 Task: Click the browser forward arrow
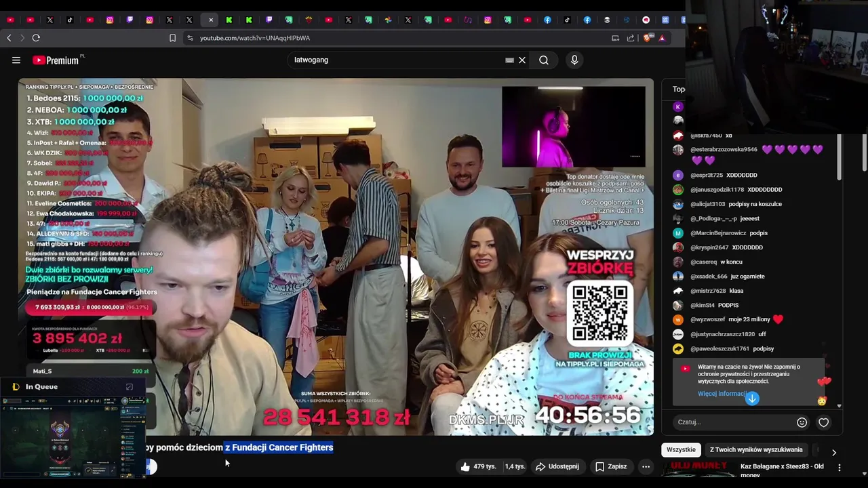(x=22, y=38)
